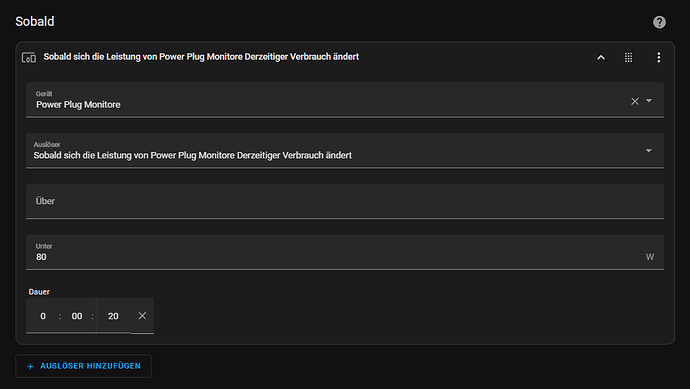Grab the reorder grid handle icon
The width and height of the screenshot is (690, 389).
click(x=628, y=57)
